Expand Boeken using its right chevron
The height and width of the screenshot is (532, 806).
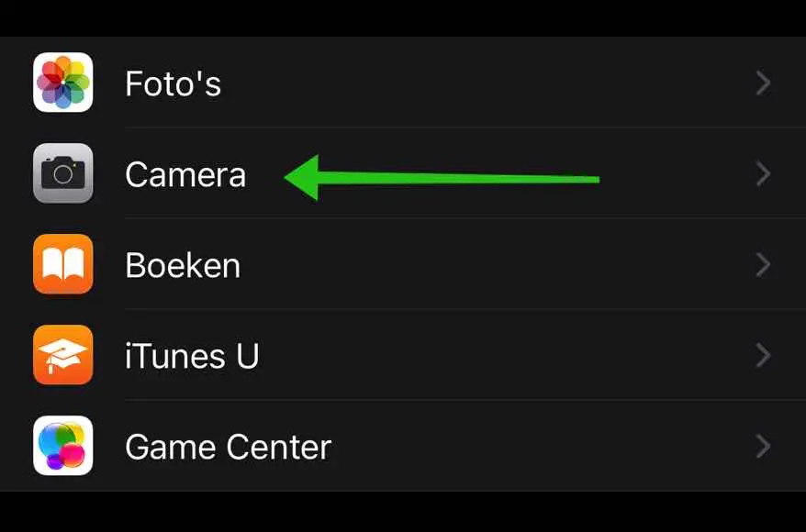click(764, 264)
